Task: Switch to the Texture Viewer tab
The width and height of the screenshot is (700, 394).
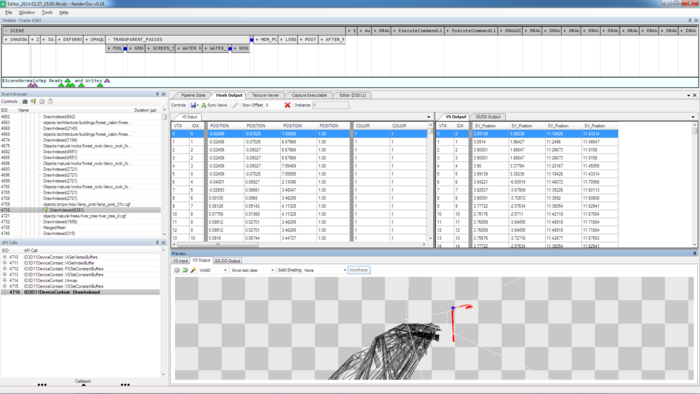Action: point(265,95)
